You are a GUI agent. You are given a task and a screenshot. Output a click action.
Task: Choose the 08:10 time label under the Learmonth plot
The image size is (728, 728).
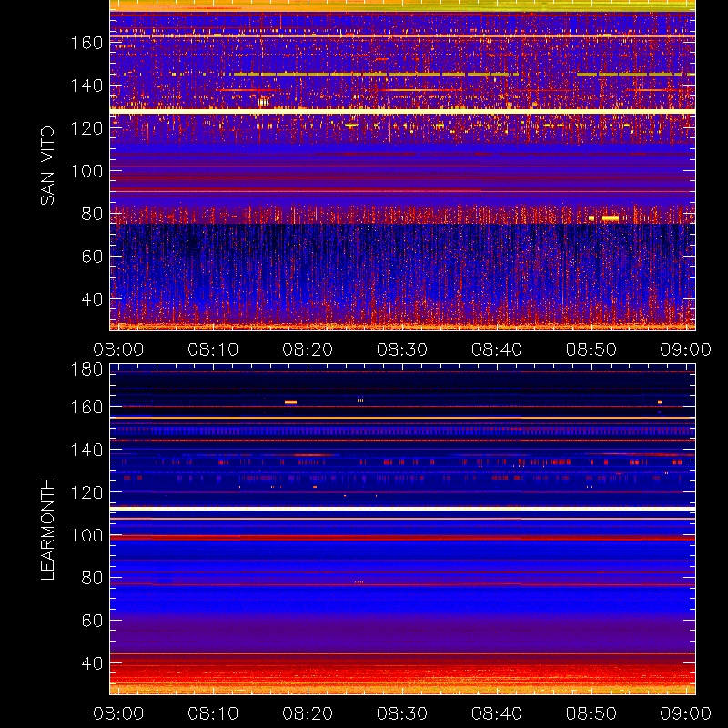(213, 713)
